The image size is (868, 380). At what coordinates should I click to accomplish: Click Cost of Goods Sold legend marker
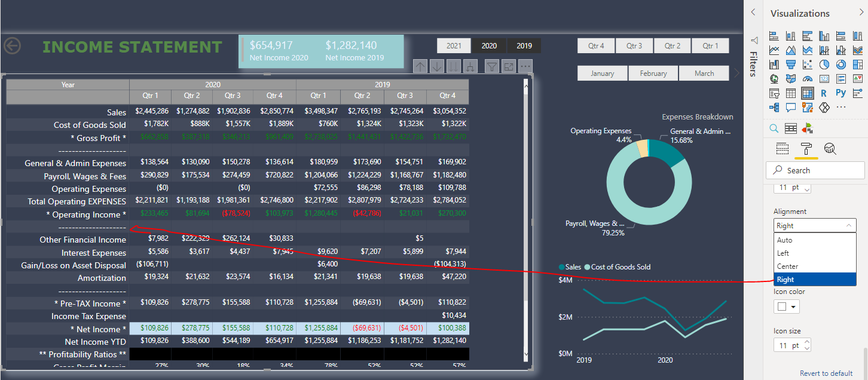pyautogui.click(x=587, y=267)
